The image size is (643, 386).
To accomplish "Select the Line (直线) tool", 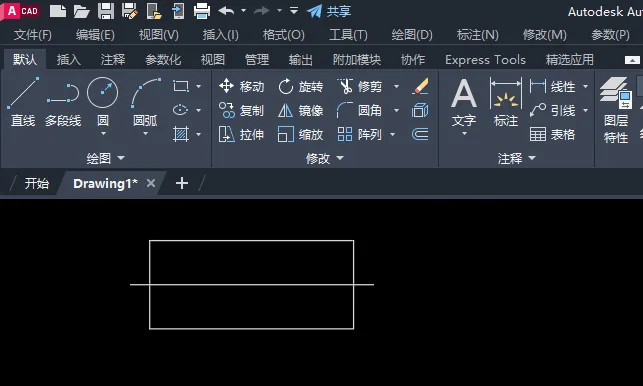I will pos(23,102).
